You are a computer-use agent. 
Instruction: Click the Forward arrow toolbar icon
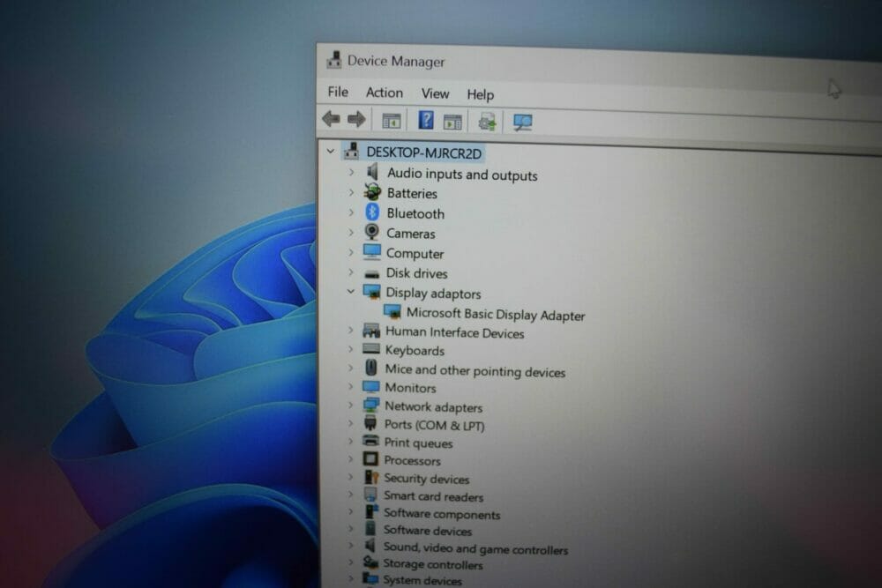[356, 119]
